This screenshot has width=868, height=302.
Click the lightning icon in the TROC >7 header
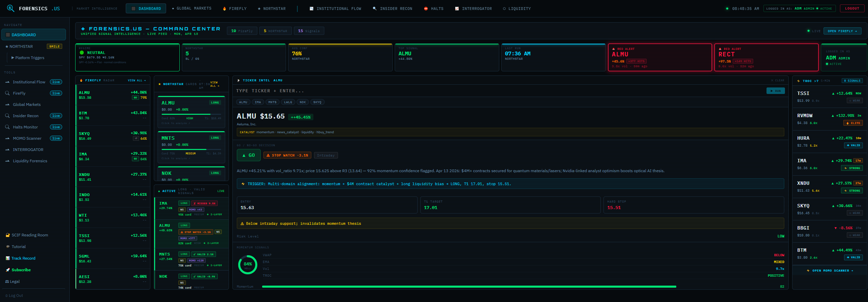pos(799,81)
